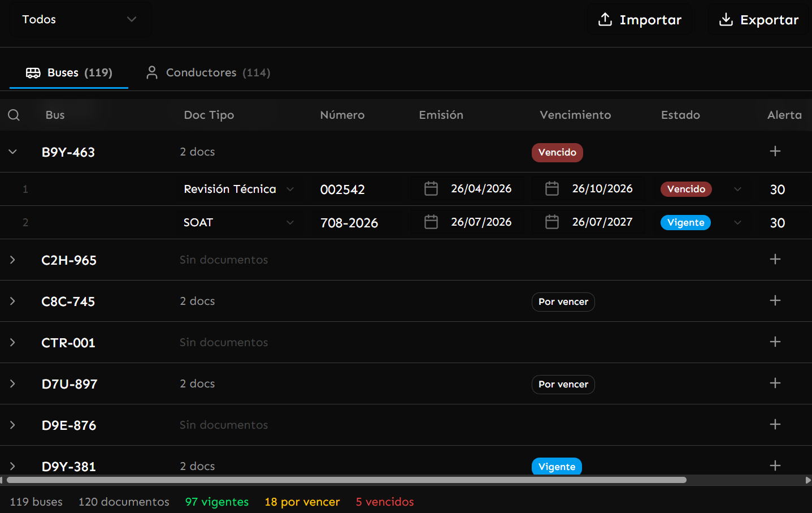Expand the C2H-965 bus row
This screenshot has width=812, height=513.
12,260
